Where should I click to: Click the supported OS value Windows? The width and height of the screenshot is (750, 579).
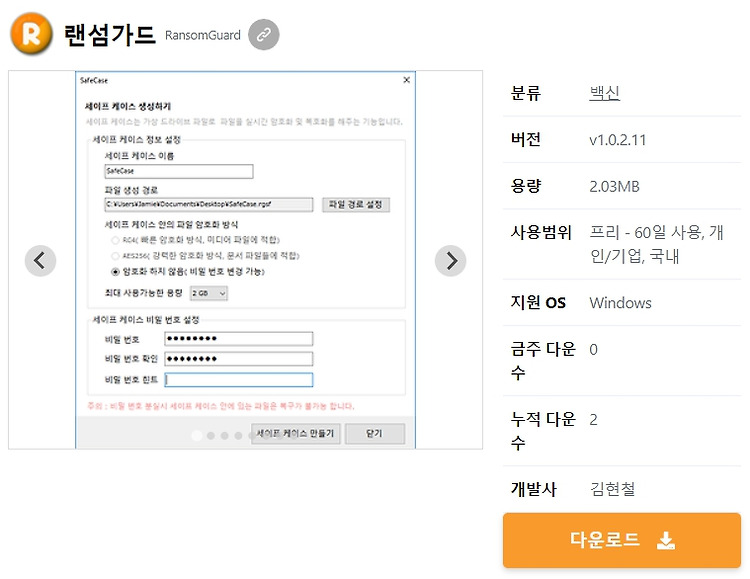[x=620, y=303]
